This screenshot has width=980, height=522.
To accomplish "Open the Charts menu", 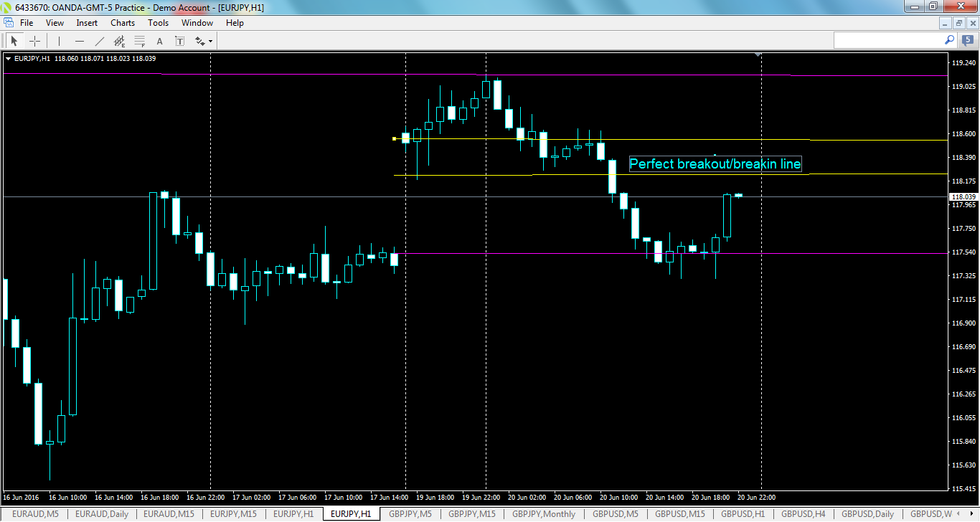I will (122, 22).
